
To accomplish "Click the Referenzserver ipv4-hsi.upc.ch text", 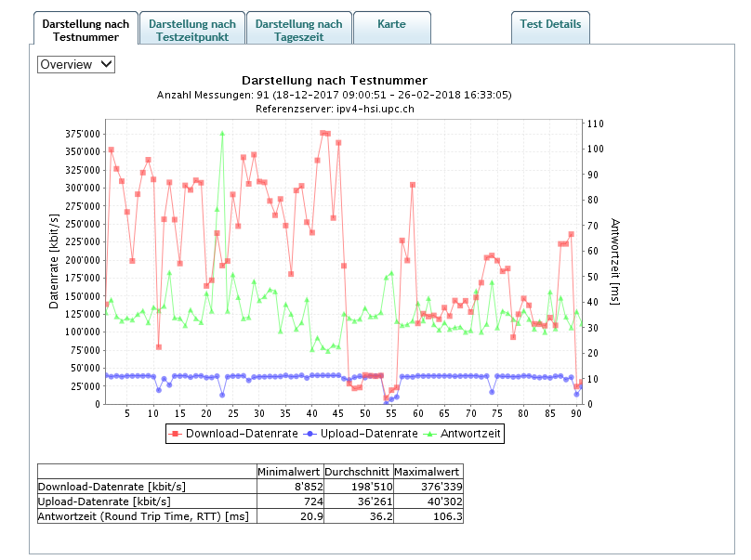I will 335,109.
